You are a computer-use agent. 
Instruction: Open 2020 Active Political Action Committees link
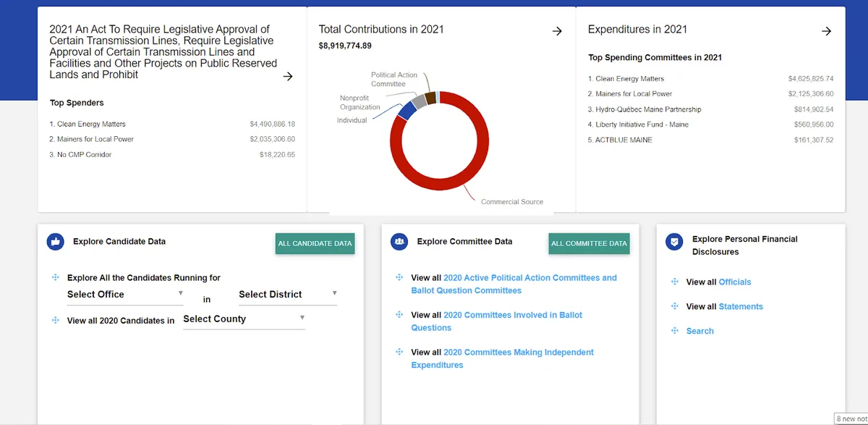(514, 284)
